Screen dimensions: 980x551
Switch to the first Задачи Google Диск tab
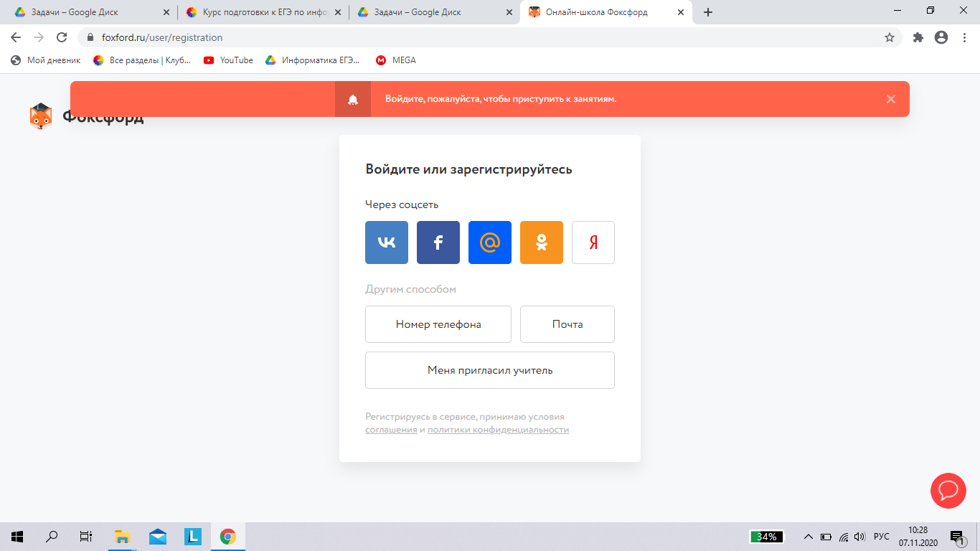pos(85,12)
